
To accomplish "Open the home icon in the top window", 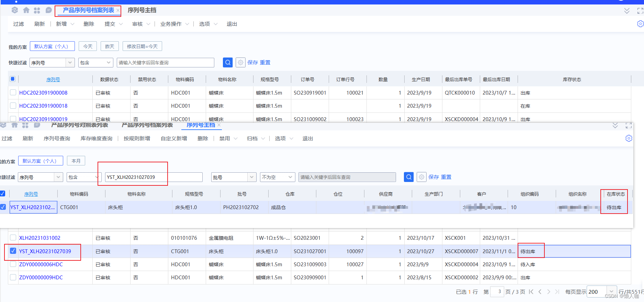I will point(26,10).
